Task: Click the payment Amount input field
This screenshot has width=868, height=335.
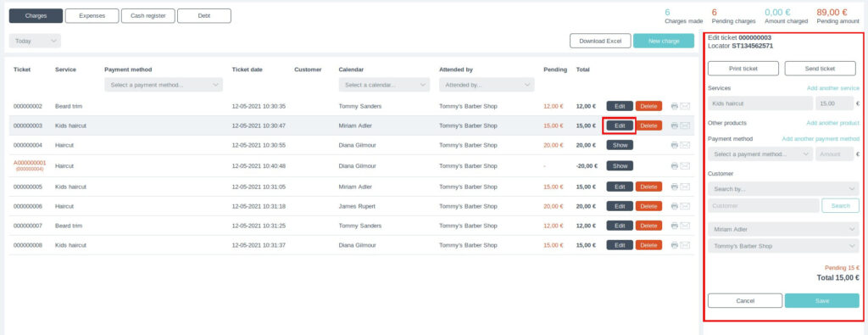Action: [834, 154]
